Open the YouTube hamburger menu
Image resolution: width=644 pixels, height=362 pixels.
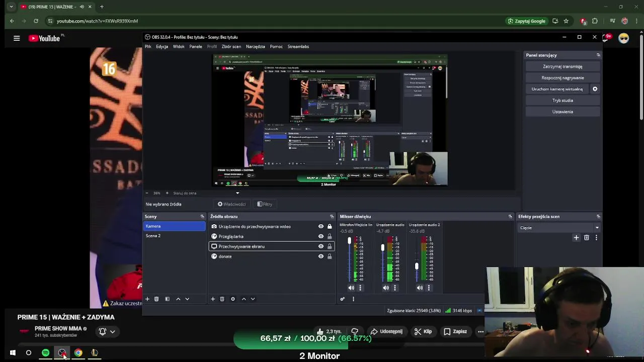[x=17, y=38]
